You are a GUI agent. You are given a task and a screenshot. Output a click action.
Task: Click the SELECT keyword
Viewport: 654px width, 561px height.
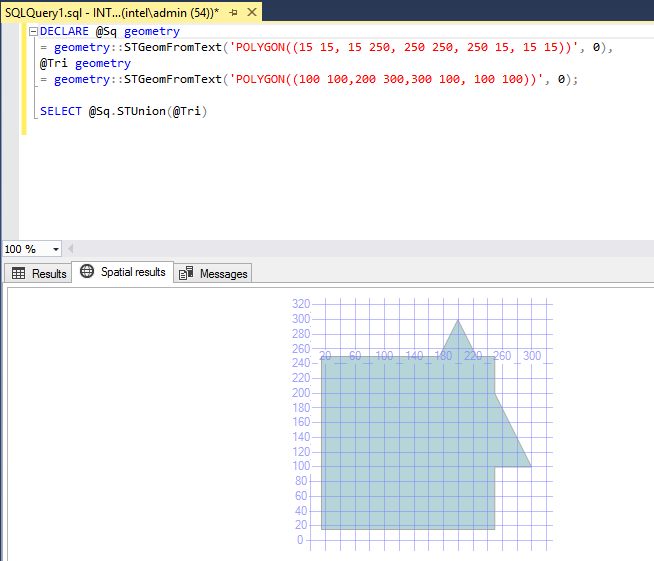coord(61,111)
